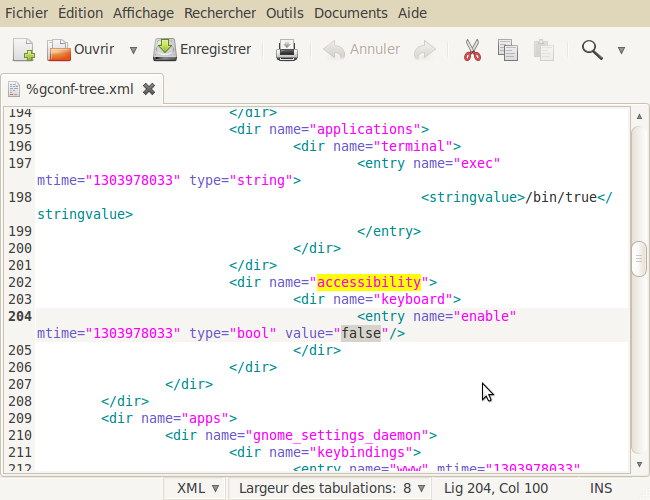Cut the selection with the scissors icon
This screenshot has width=650, height=500.
[472, 50]
